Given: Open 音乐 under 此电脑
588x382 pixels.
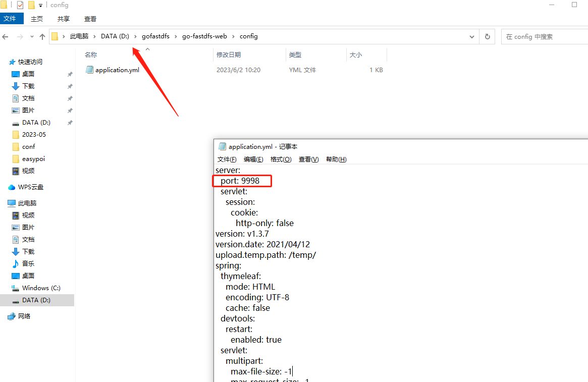Looking at the screenshot, I should coord(28,263).
